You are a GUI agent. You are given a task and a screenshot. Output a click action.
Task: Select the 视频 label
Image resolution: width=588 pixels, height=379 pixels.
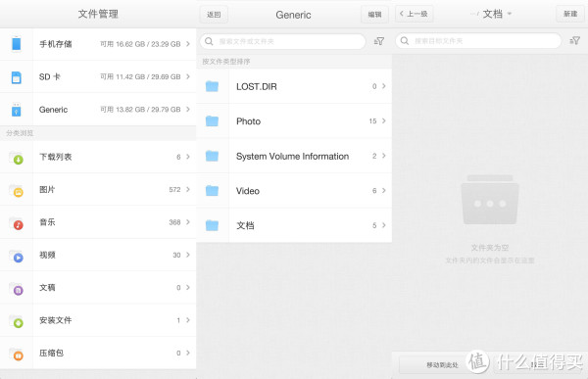[47, 255]
